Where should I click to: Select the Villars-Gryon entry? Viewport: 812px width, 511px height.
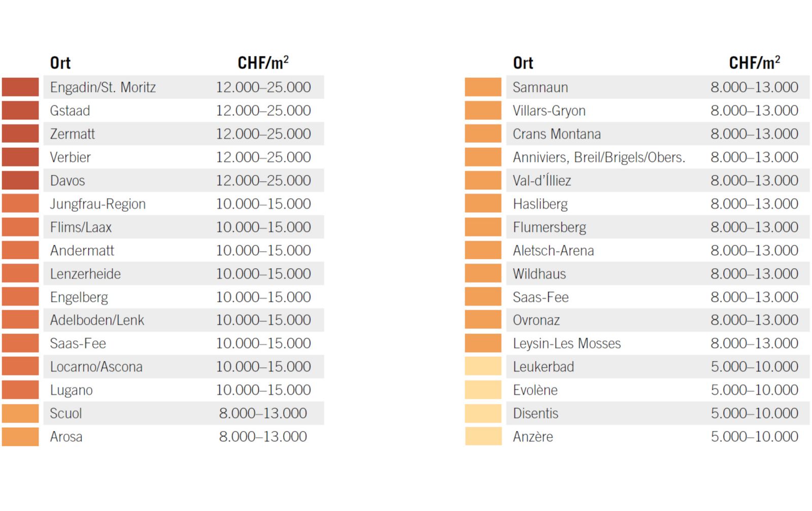[549, 111]
